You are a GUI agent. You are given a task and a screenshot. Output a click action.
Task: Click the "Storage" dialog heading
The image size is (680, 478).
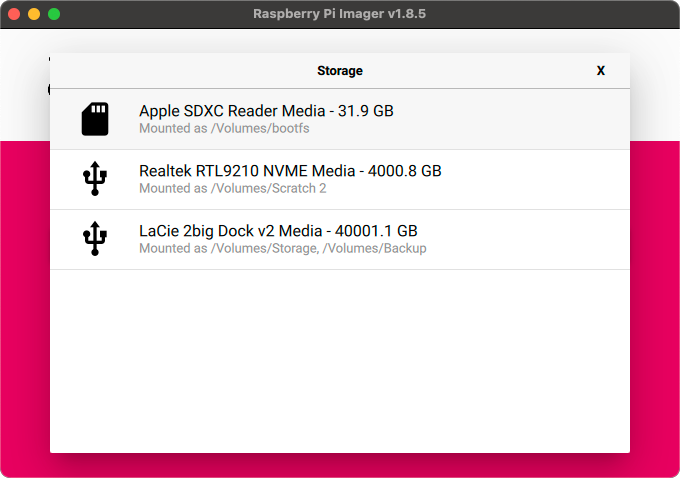tap(340, 71)
